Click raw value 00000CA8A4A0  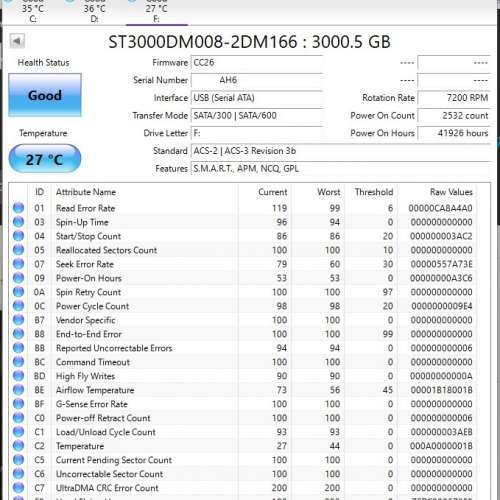coord(440,208)
